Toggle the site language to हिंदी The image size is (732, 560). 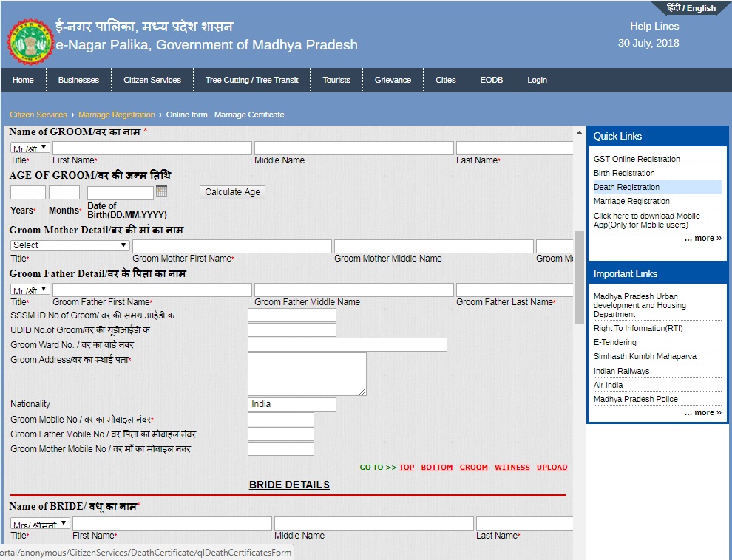(x=673, y=8)
